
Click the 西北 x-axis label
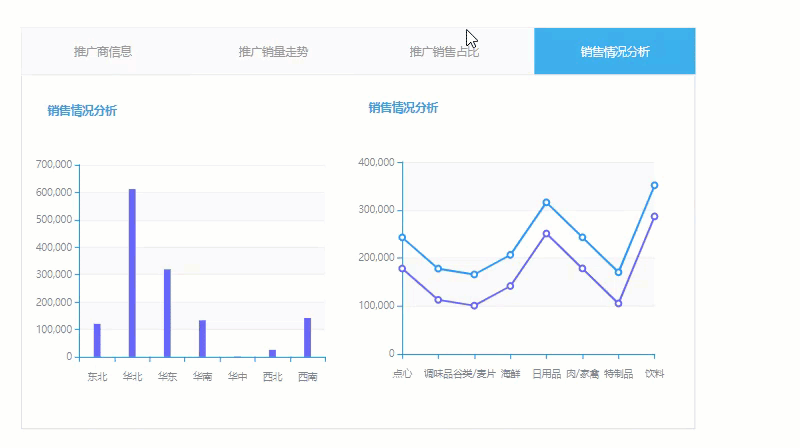[272, 377]
